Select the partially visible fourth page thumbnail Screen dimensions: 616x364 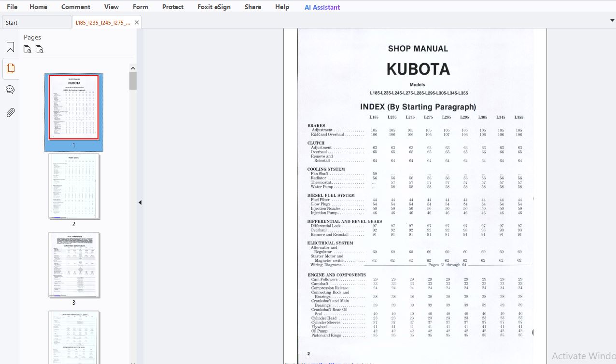74,337
